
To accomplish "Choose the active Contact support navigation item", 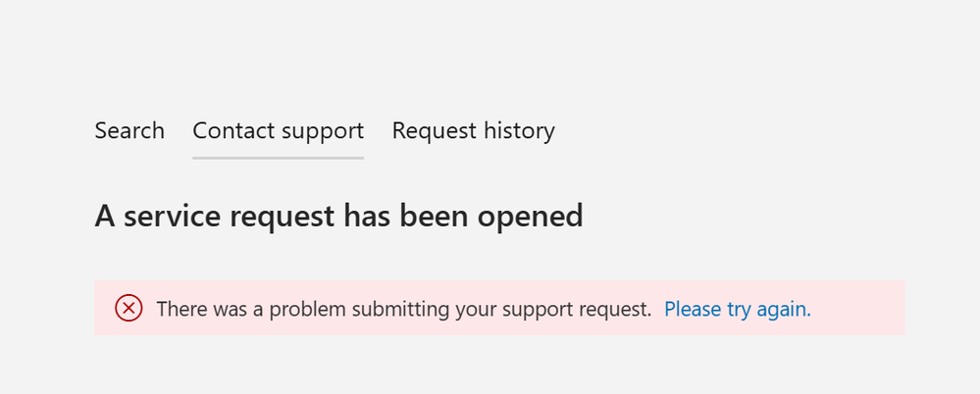I will pyautogui.click(x=279, y=131).
